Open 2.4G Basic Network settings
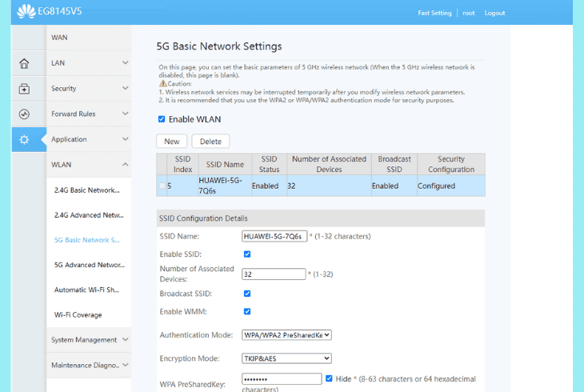Viewport: 584px width, 392px height. (x=86, y=190)
